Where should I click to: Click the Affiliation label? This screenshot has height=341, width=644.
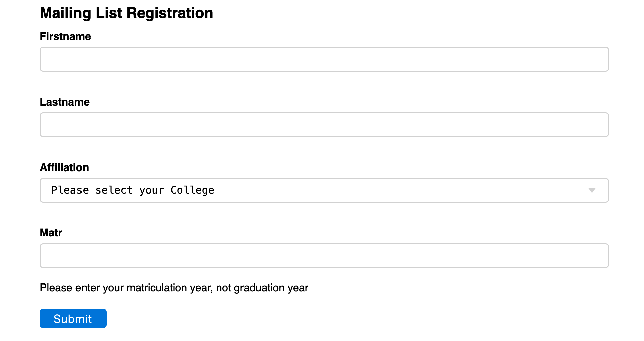tap(64, 167)
